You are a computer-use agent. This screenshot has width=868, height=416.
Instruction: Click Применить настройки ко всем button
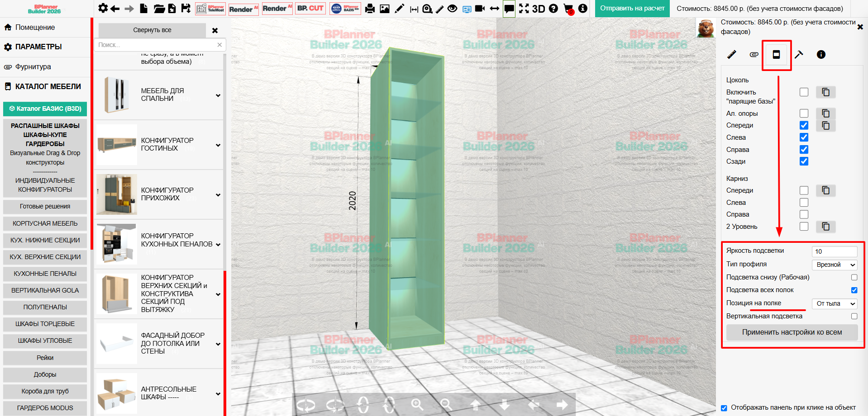[792, 332]
